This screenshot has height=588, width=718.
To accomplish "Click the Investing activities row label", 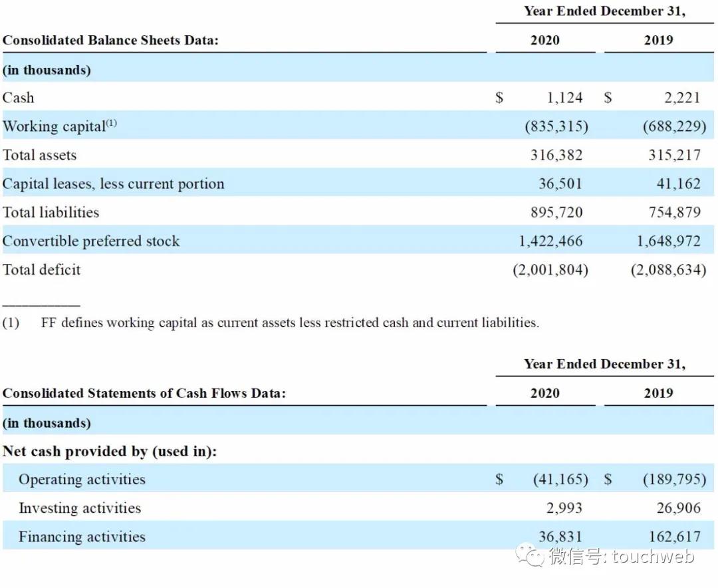I will point(80,508).
